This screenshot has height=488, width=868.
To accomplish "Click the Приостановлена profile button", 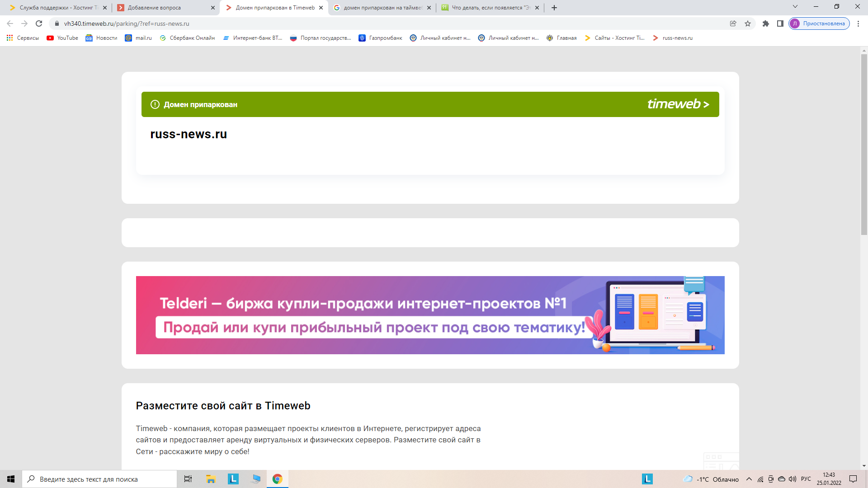I will coord(819,23).
